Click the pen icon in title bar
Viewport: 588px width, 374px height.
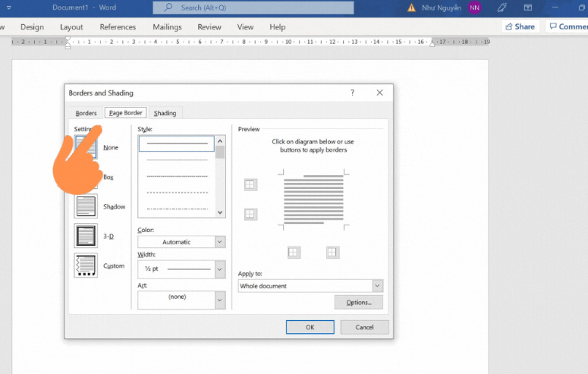point(502,7)
